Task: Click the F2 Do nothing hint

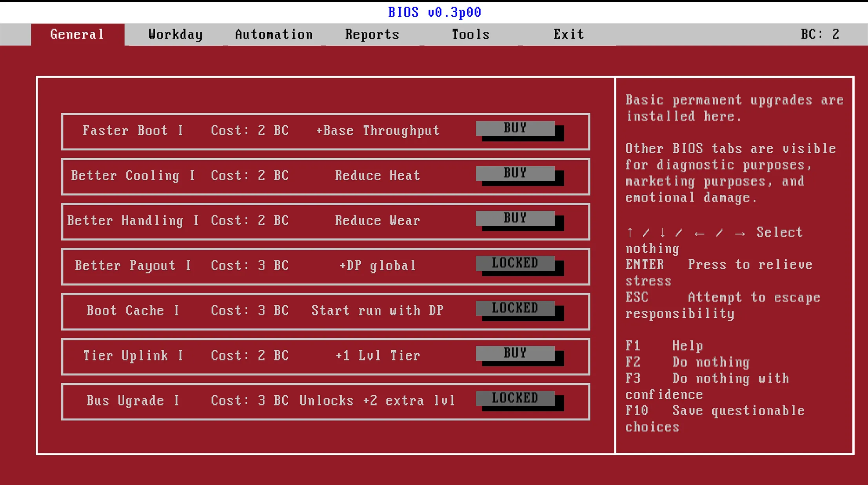Action: [x=688, y=362]
